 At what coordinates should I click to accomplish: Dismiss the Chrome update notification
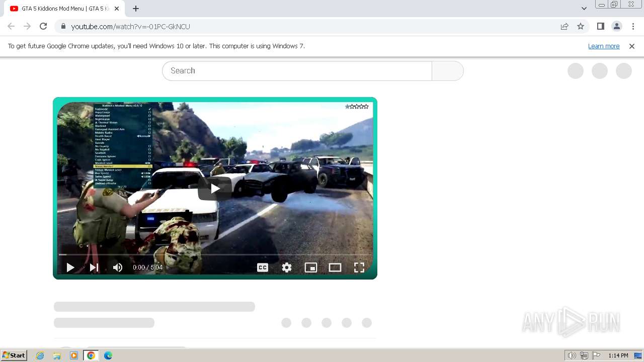pos(632,46)
